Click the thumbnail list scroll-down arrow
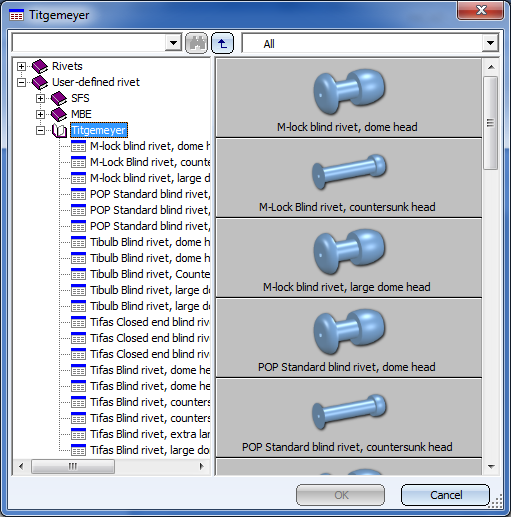The image size is (511, 517). [491, 466]
